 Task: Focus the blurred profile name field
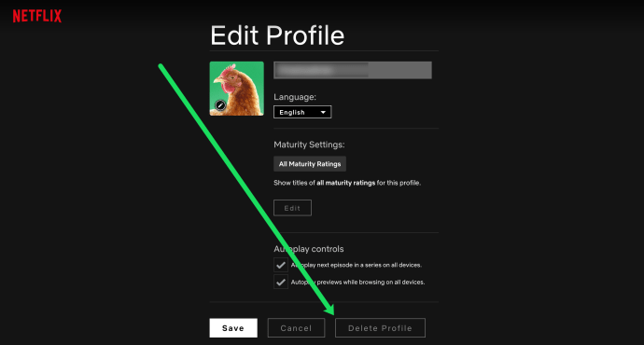coord(353,70)
